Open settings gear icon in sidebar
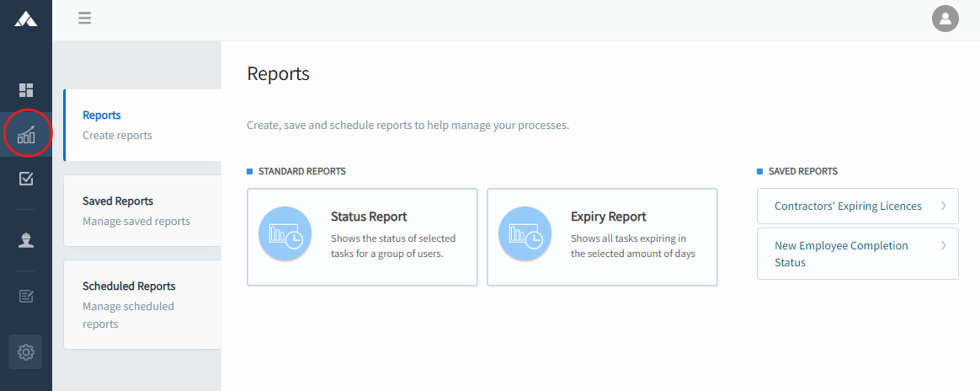The height and width of the screenshot is (391, 980). tap(25, 352)
